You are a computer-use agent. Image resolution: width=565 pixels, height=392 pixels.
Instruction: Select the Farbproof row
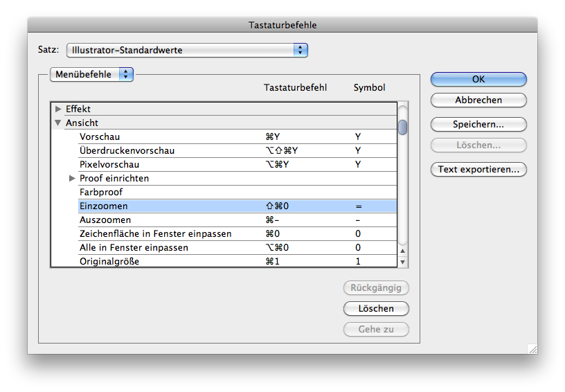[100, 192]
